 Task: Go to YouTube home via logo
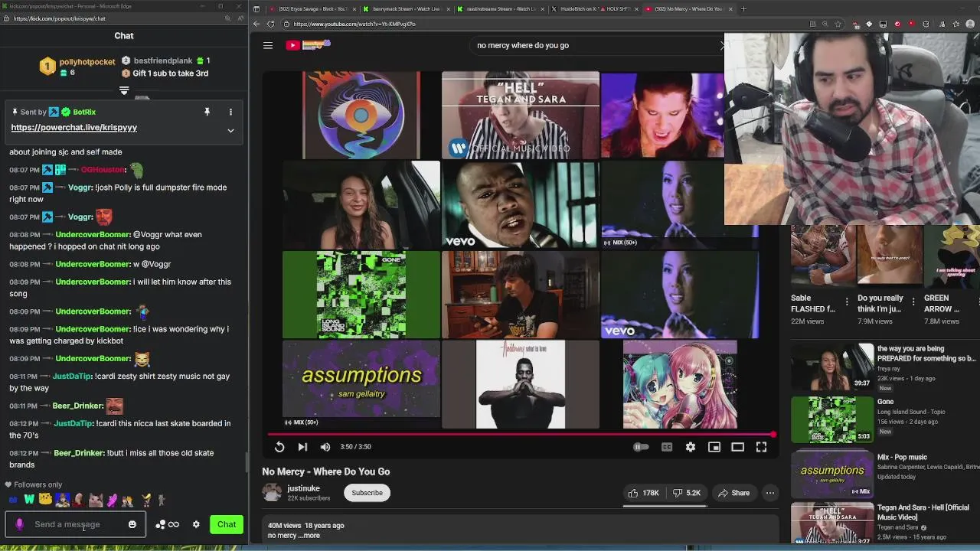307,45
